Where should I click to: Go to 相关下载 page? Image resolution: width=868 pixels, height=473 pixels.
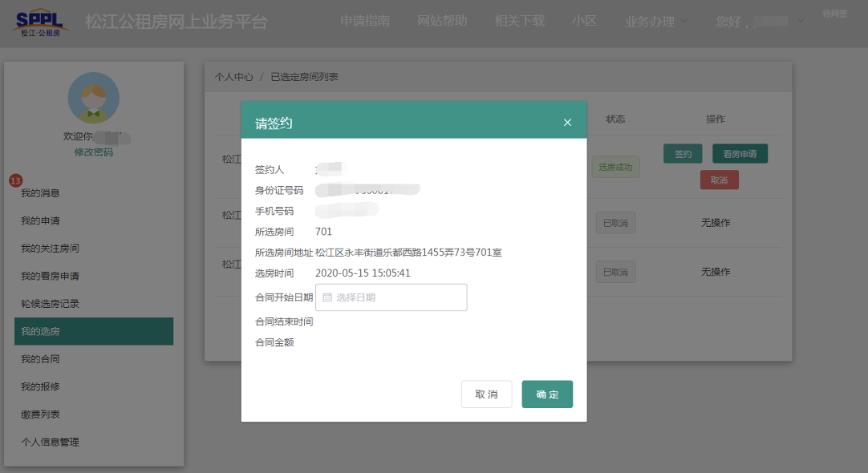pyautogui.click(x=520, y=22)
